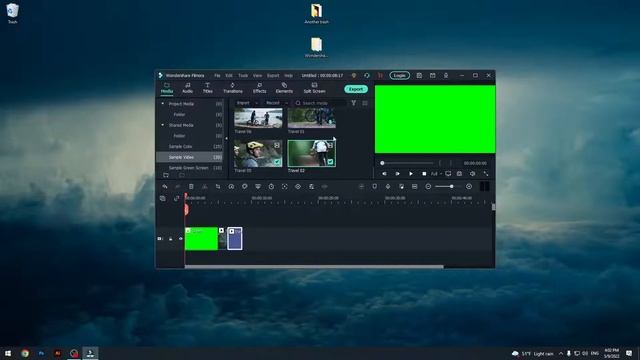Click the preview scrubber handle
Image resolution: width=640 pixels, height=360 pixels.
click(x=382, y=163)
